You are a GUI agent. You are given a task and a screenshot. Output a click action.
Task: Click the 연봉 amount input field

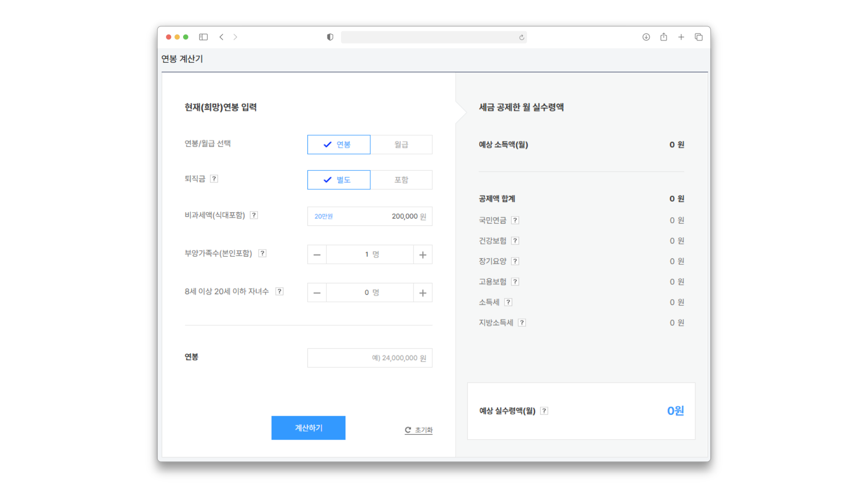(369, 358)
